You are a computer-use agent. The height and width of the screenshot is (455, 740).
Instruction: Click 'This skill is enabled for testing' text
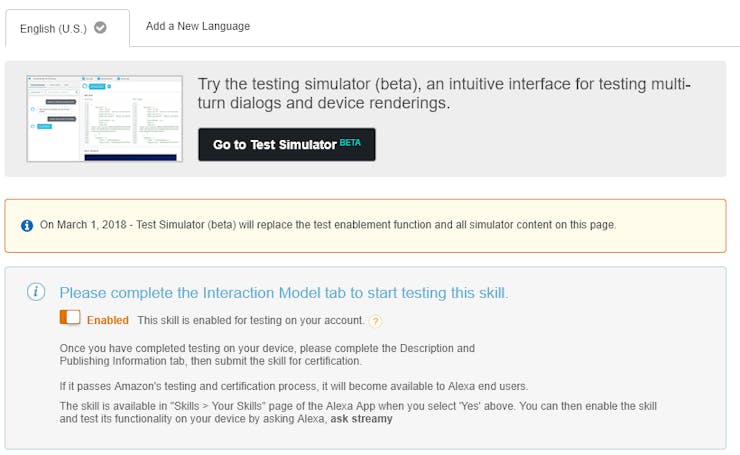[x=251, y=320]
